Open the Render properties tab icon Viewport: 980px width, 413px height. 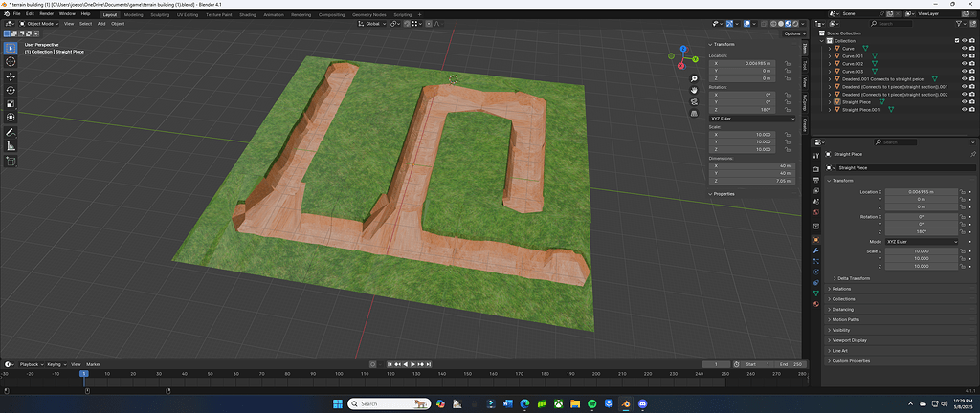[x=815, y=169]
